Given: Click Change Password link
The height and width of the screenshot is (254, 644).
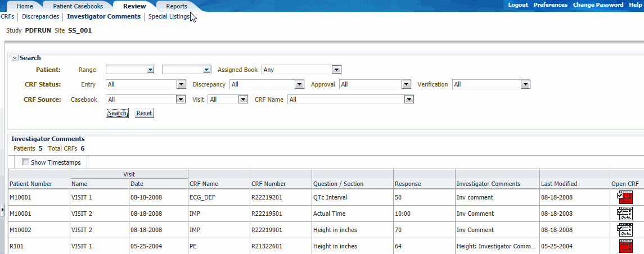Looking at the screenshot, I should pos(598,5).
